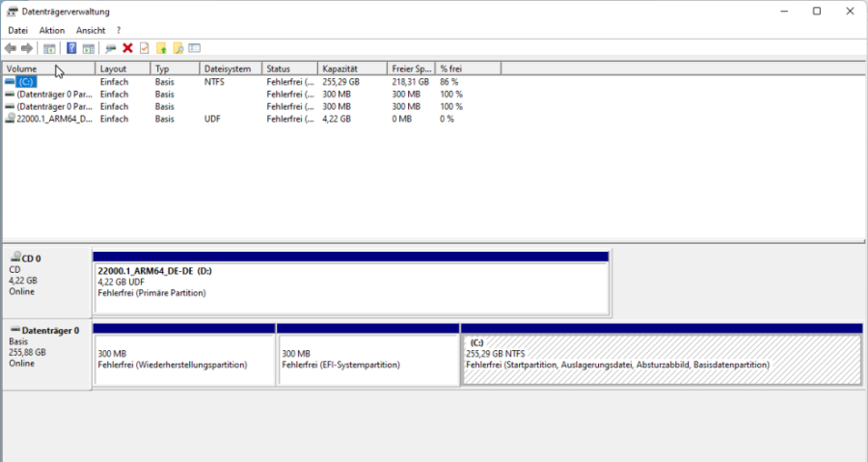This screenshot has width=868, height=462.
Task: Select the Datenträger 0 disk header panel
Action: coord(47,355)
